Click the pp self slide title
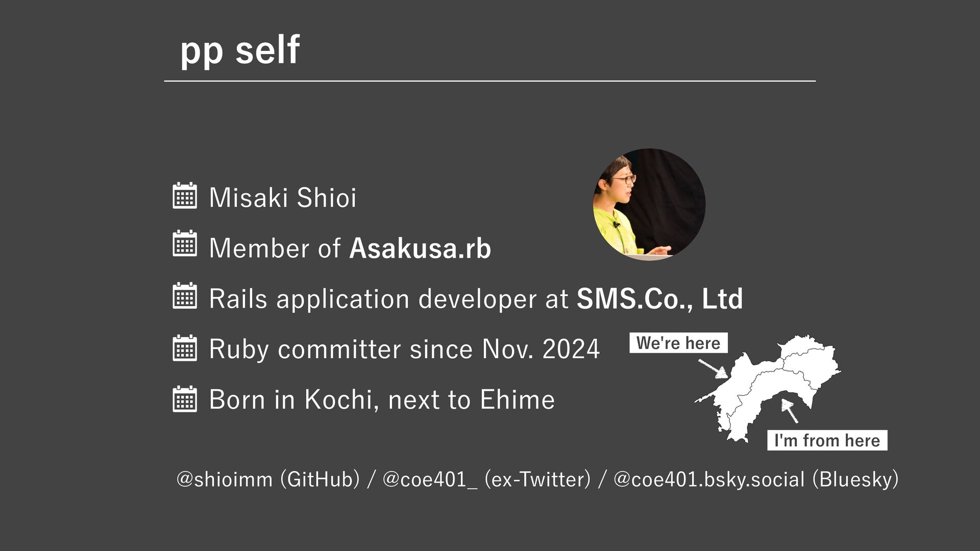 pyautogui.click(x=239, y=50)
